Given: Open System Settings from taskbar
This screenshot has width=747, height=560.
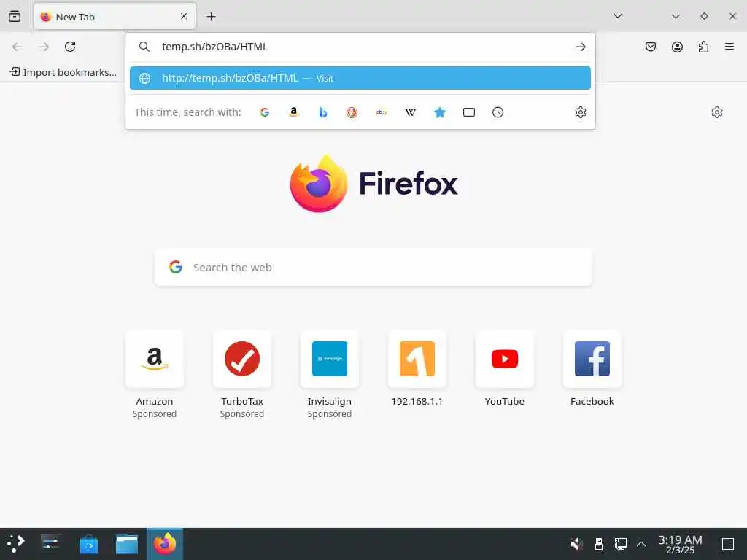Looking at the screenshot, I should pyautogui.click(x=50, y=544).
